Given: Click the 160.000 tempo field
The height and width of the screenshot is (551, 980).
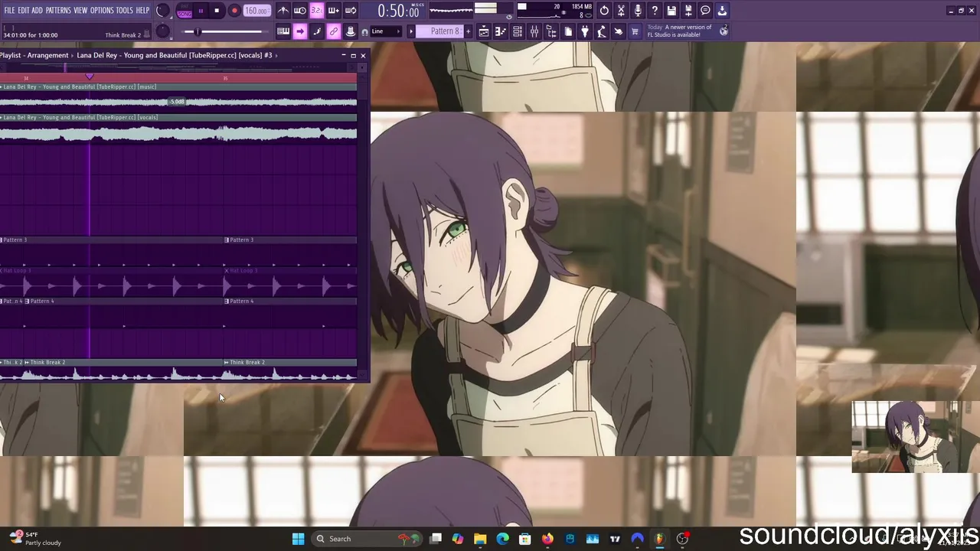Looking at the screenshot, I should click(x=256, y=11).
